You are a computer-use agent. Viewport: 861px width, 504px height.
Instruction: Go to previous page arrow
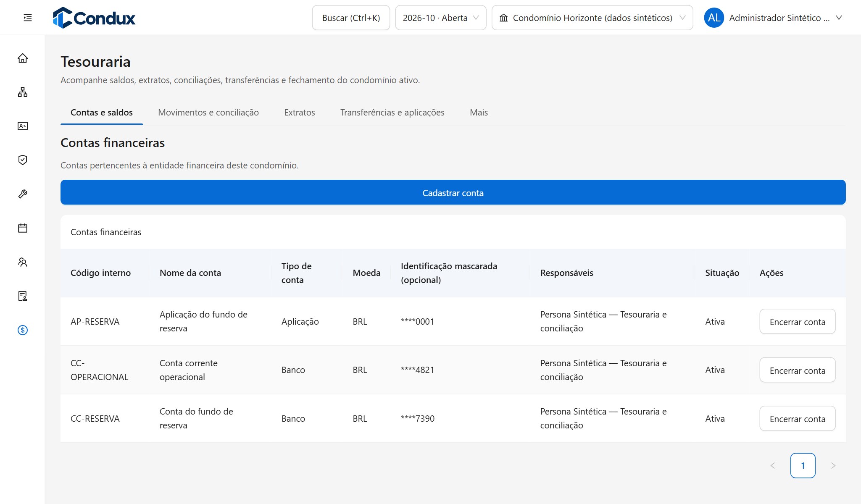click(x=773, y=465)
